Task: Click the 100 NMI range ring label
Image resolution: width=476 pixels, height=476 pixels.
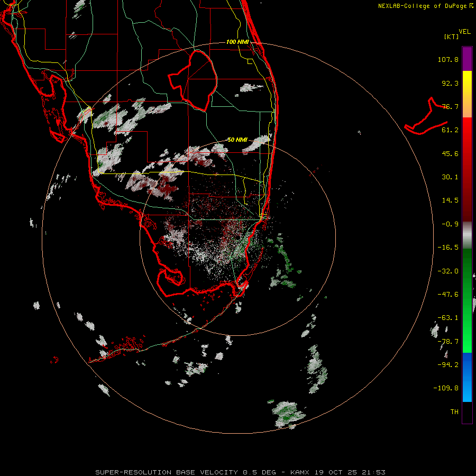Action: point(237,42)
